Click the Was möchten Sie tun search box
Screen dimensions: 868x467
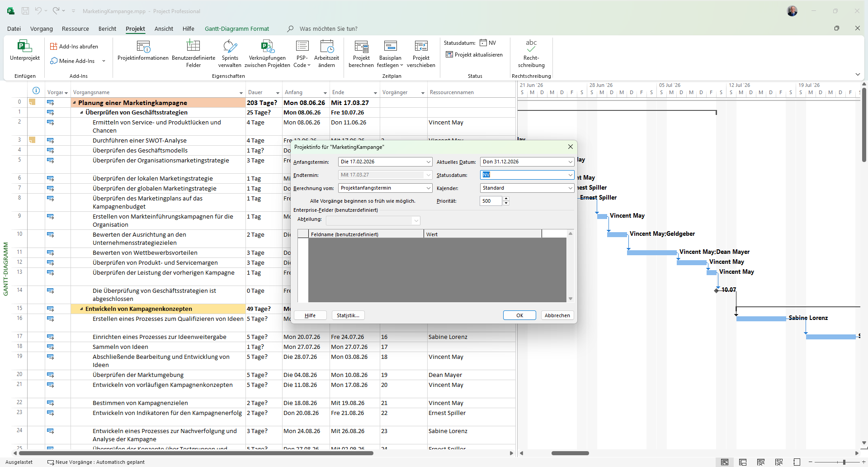[329, 29]
